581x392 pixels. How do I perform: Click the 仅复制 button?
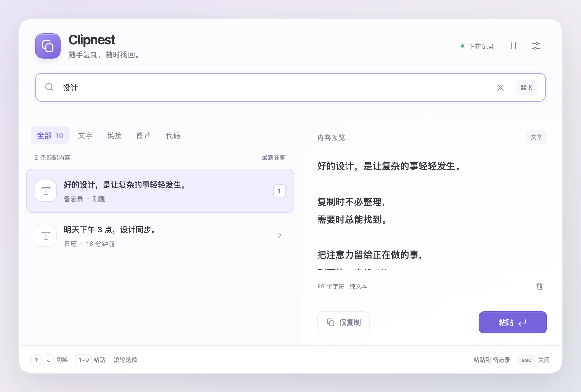(x=344, y=322)
